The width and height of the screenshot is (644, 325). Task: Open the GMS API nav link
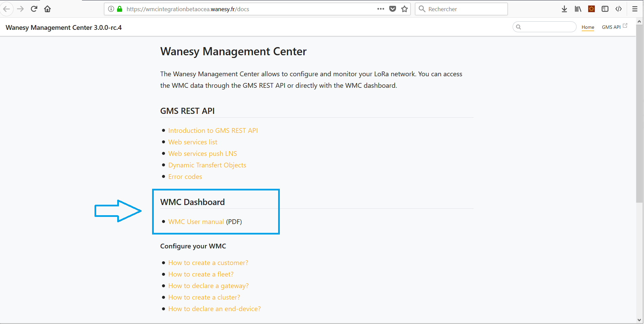click(611, 27)
